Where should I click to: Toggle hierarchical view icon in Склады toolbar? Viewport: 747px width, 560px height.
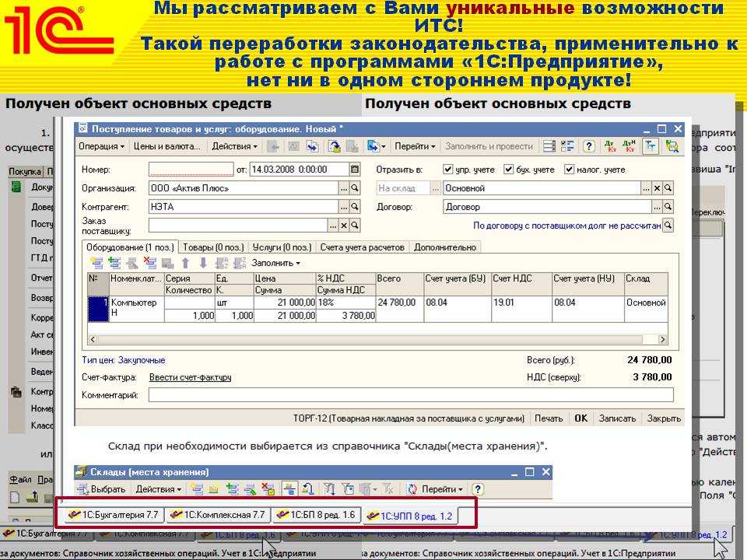[x=289, y=489]
